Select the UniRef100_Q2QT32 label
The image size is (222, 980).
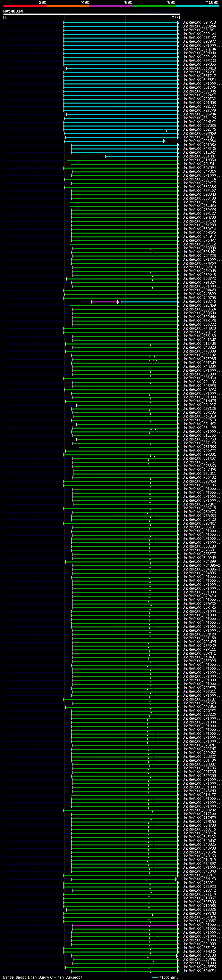[x=199, y=99]
